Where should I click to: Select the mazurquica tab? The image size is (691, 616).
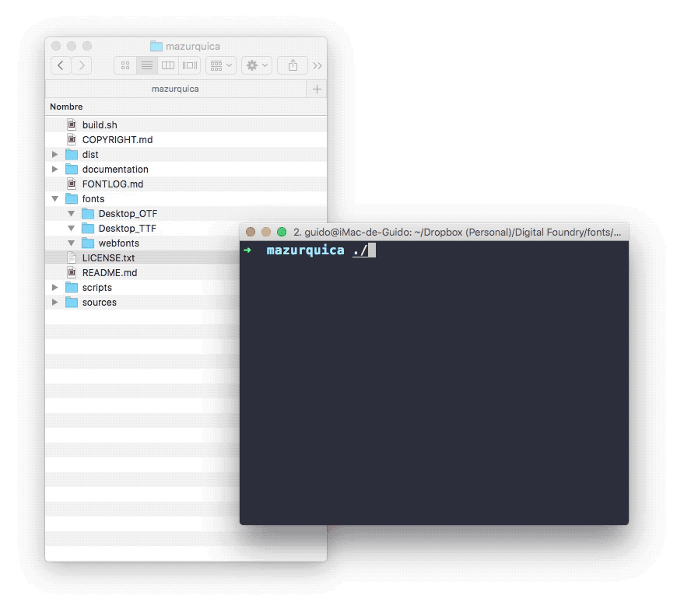[x=175, y=89]
